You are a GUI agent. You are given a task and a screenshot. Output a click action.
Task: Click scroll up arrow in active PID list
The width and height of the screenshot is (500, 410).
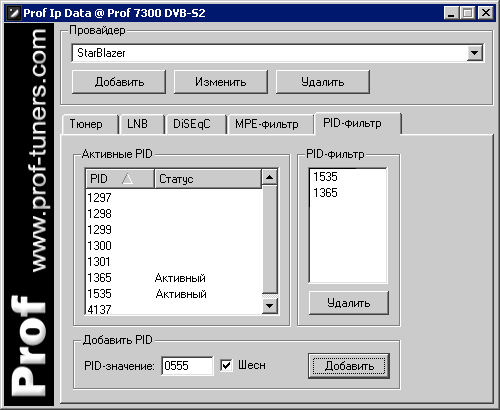[270, 177]
